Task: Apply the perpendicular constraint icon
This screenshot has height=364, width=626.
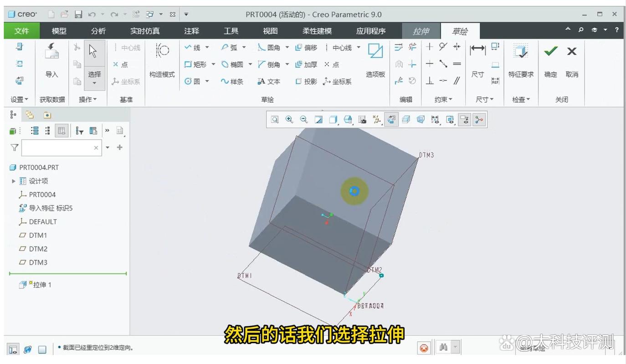Action: point(429,81)
